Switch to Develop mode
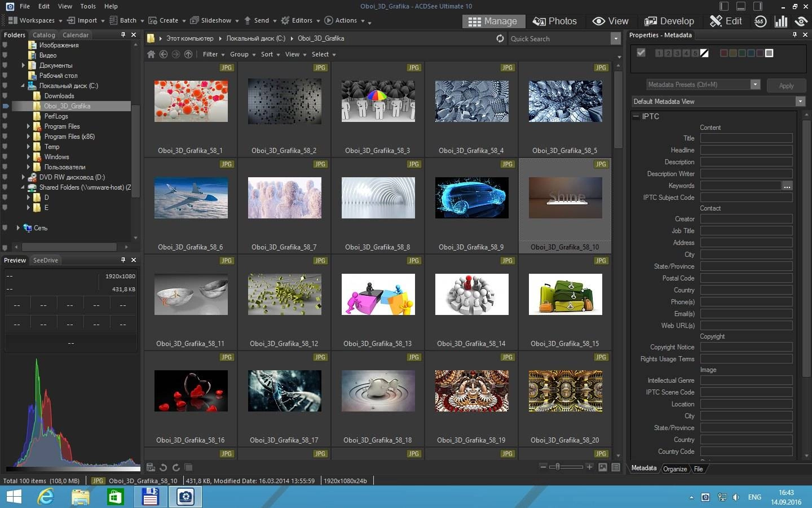 (x=669, y=21)
